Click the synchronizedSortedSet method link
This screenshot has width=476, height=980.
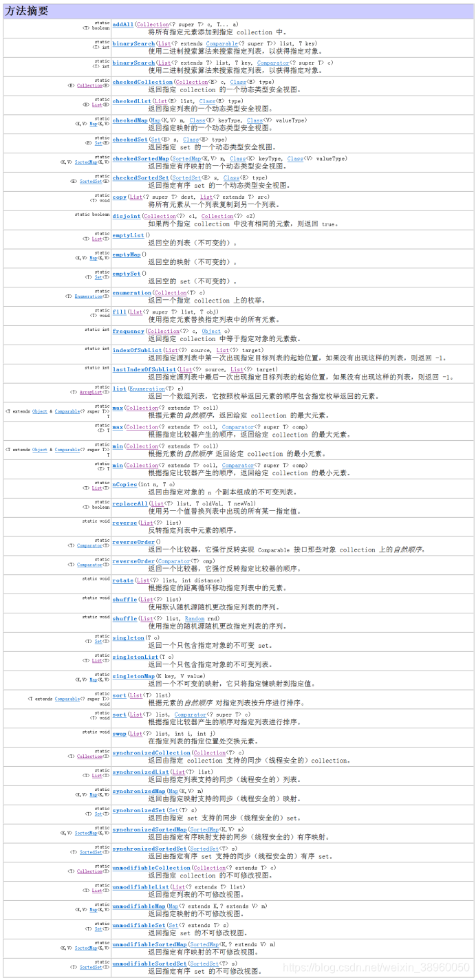pos(149,849)
